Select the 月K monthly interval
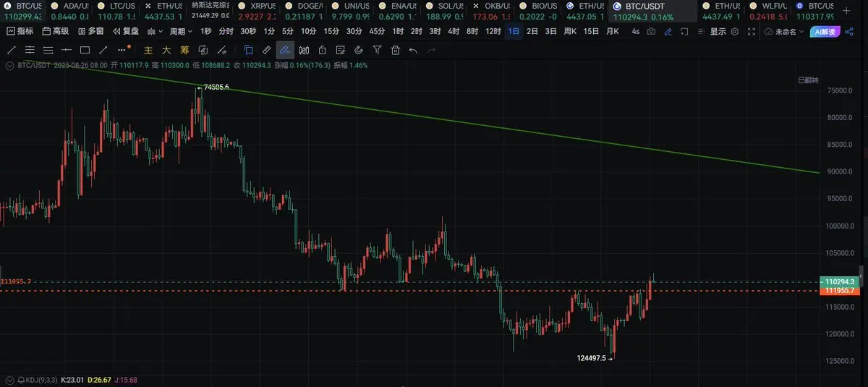This screenshot has width=868, height=387. (613, 31)
